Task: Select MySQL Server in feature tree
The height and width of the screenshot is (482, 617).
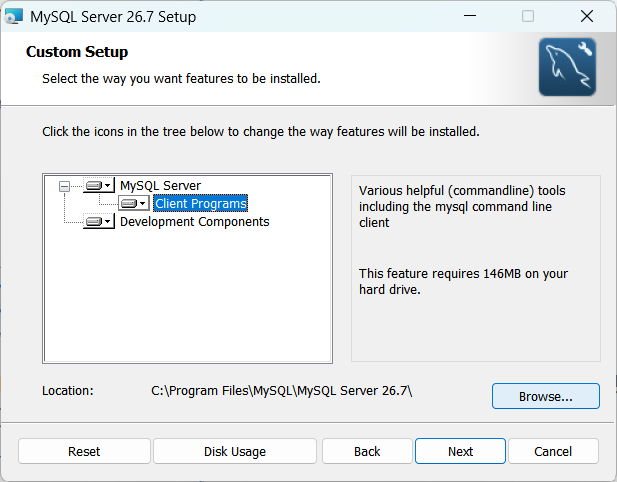Action: coord(160,185)
